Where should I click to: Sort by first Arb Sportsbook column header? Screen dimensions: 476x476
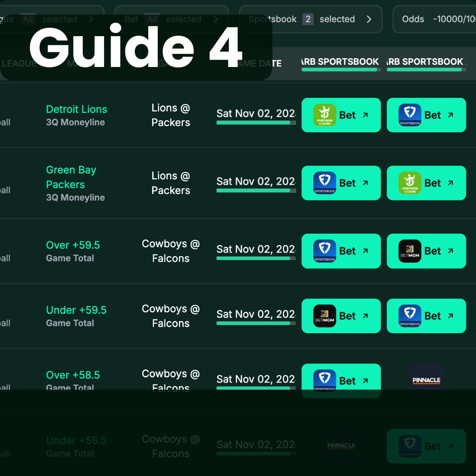[x=340, y=62]
